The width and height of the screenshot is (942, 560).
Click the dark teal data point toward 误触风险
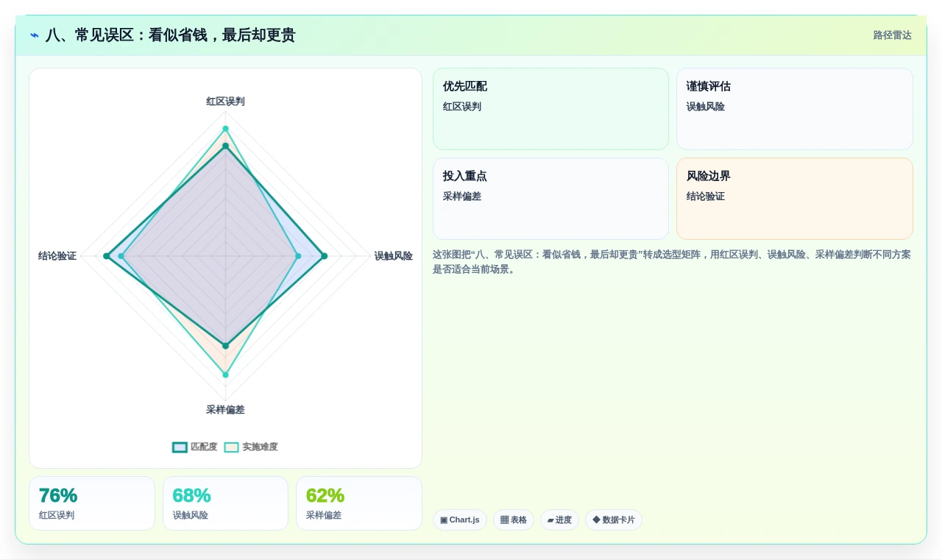[324, 256]
